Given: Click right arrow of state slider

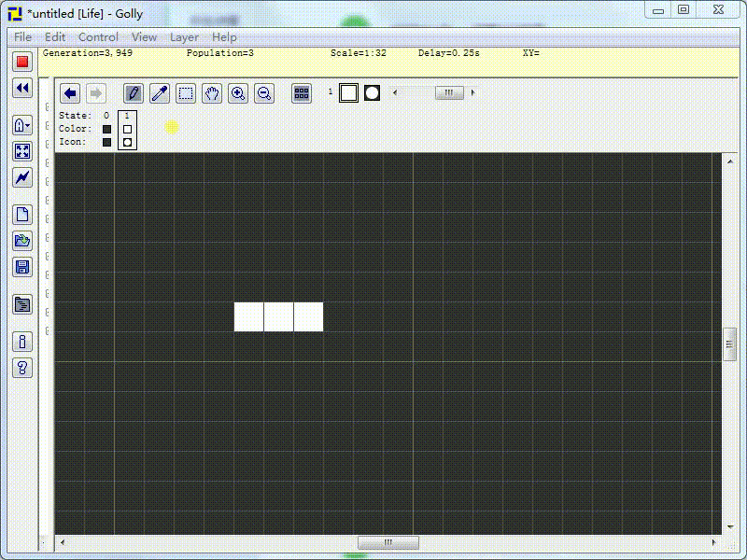Looking at the screenshot, I should [472, 92].
